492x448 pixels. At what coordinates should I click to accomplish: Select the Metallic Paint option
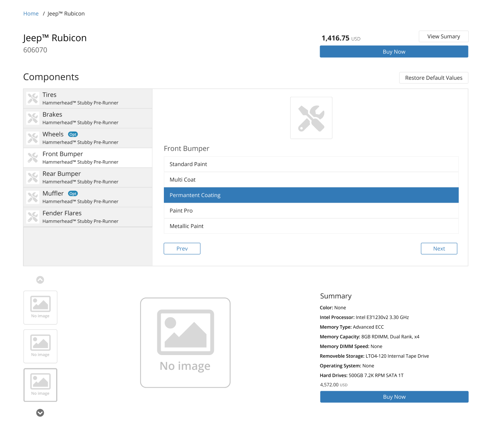(311, 226)
